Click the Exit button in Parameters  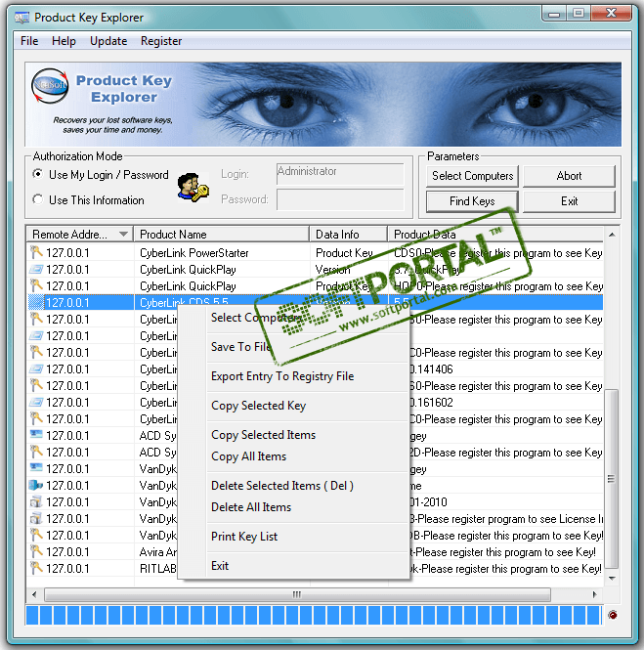click(569, 201)
